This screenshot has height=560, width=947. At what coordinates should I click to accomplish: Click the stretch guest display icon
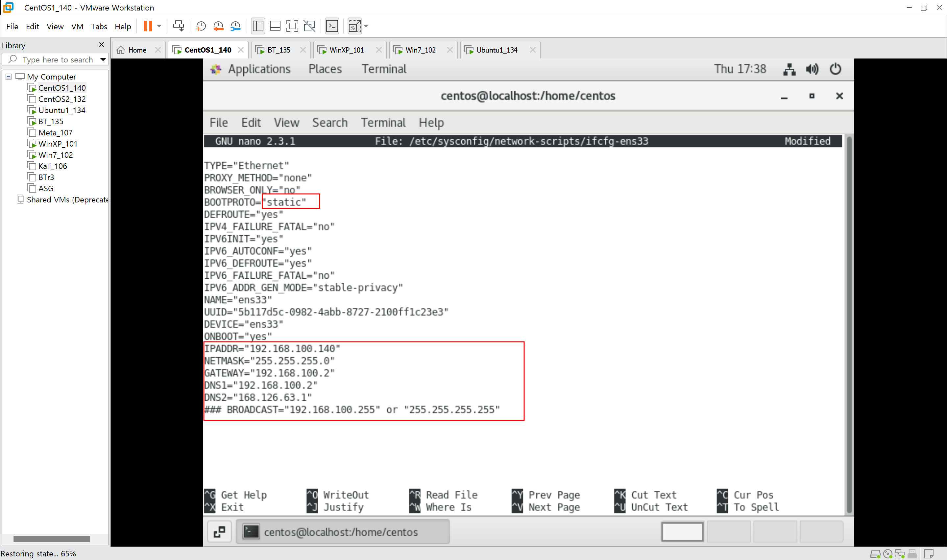(x=354, y=26)
